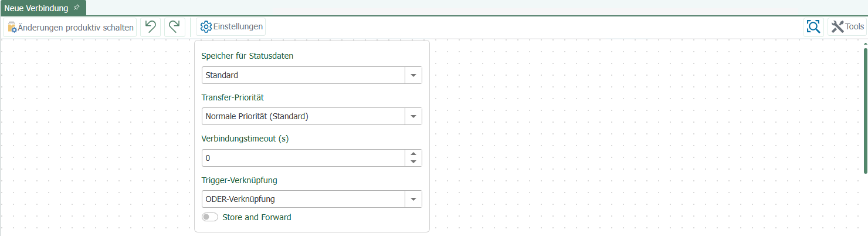The height and width of the screenshot is (236, 868).
Task: Click the undo arrow icon
Action: (151, 27)
